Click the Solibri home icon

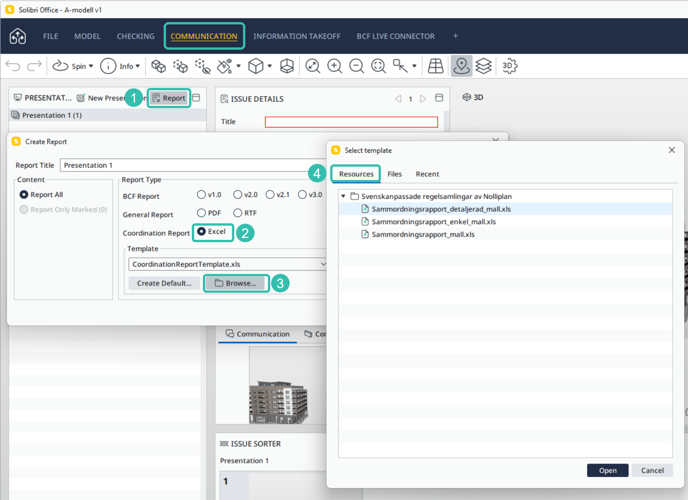18,36
